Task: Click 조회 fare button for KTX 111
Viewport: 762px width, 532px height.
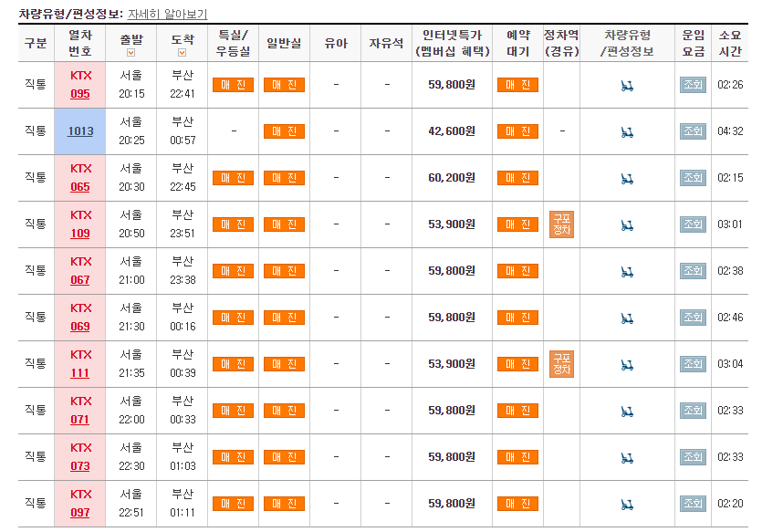Action: tap(693, 364)
